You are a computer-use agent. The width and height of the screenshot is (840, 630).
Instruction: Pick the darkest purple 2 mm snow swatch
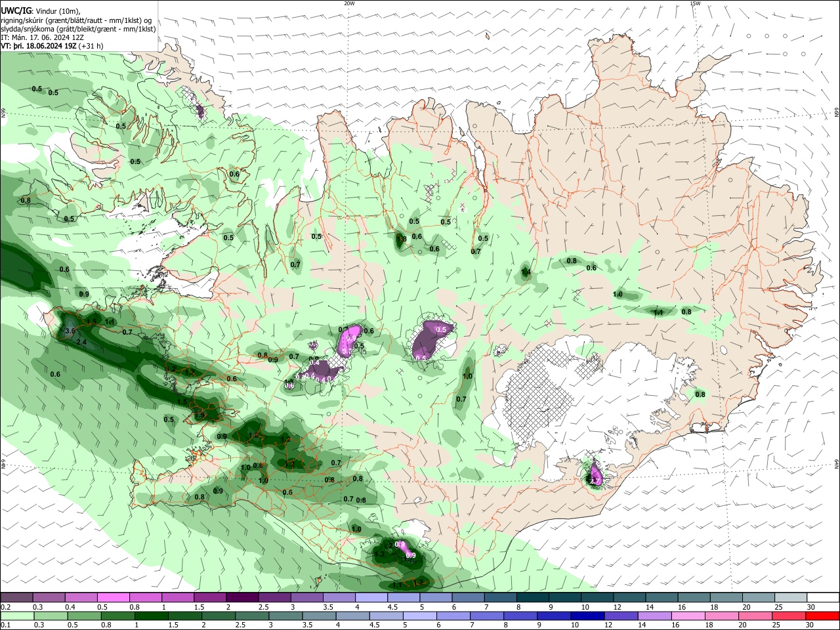pyautogui.click(x=241, y=598)
